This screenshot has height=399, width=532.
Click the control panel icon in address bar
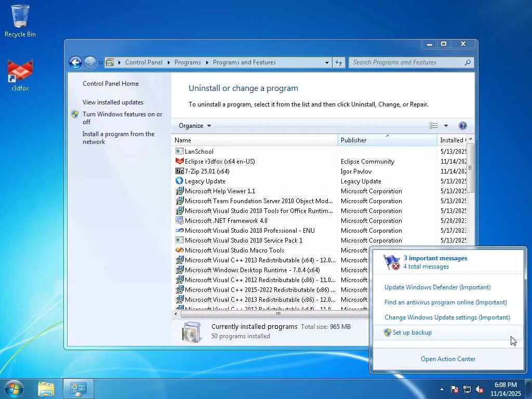[x=110, y=62]
